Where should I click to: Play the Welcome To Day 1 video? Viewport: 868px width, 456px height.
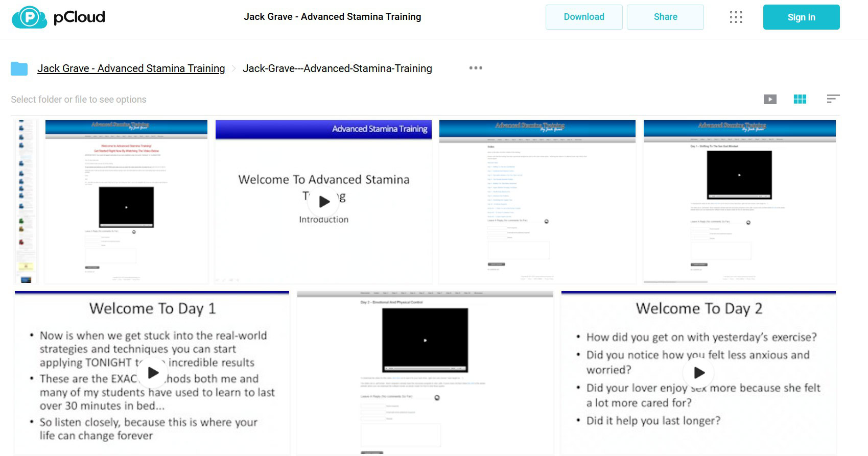[153, 373]
